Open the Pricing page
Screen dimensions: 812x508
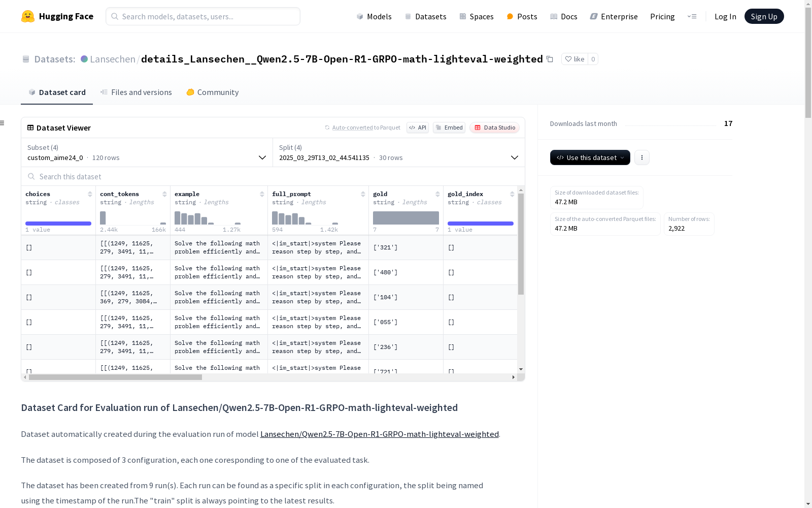(x=662, y=16)
